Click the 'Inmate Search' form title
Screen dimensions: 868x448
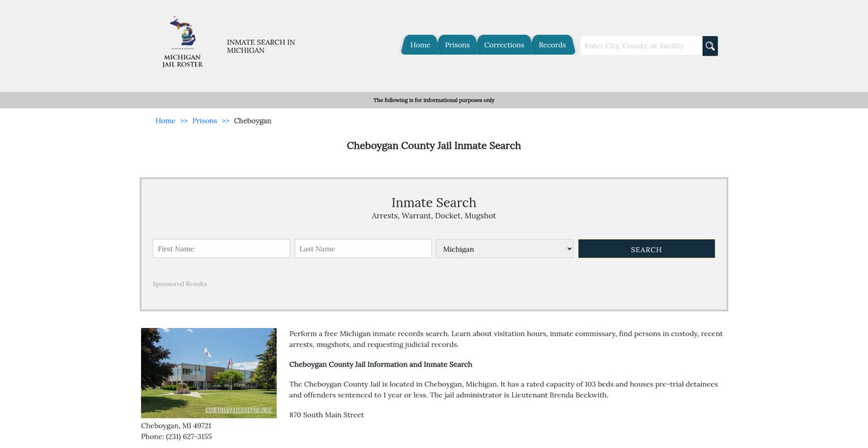pos(434,202)
